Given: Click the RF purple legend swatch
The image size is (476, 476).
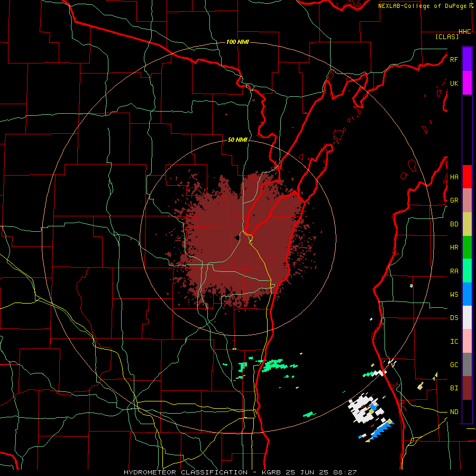Looking at the screenshot, I should [x=467, y=59].
